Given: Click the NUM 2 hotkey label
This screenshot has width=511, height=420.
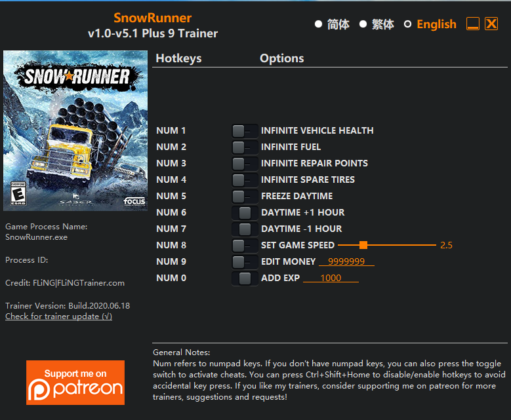Looking at the screenshot, I should tap(171, 147).
